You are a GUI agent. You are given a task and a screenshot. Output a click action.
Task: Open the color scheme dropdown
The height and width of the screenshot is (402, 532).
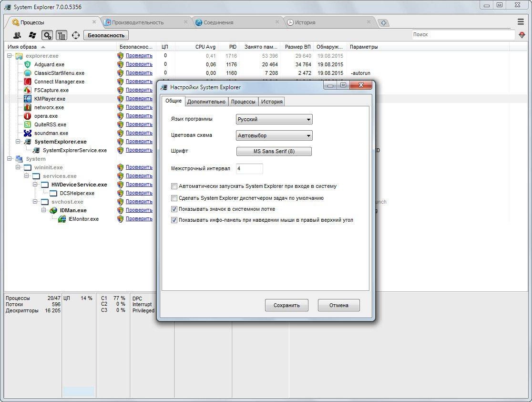(x=274, y=135)
